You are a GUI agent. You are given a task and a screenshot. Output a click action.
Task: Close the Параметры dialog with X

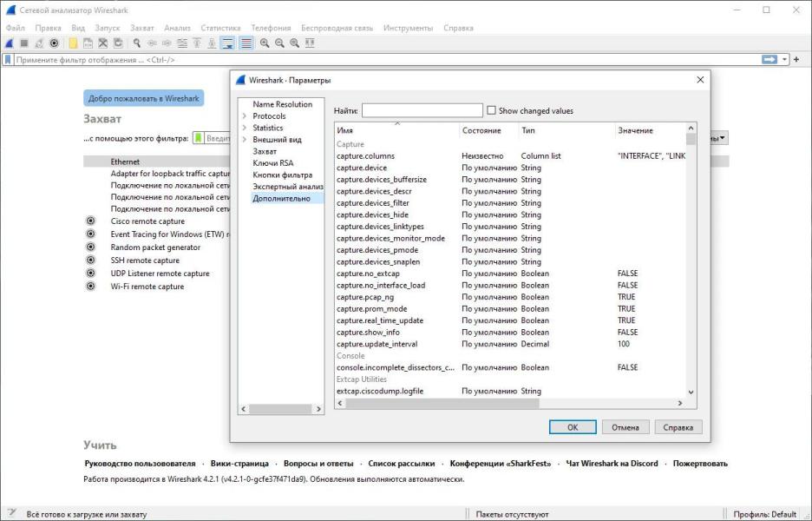coord(700,80)
